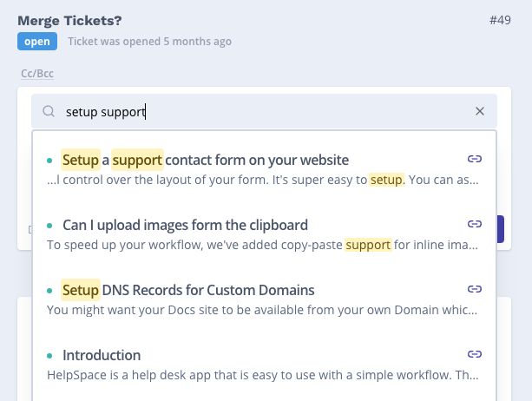Choose 'Setup DNS Records for Custom Domains'
532x401 pixels.
(x=188, y=290)
